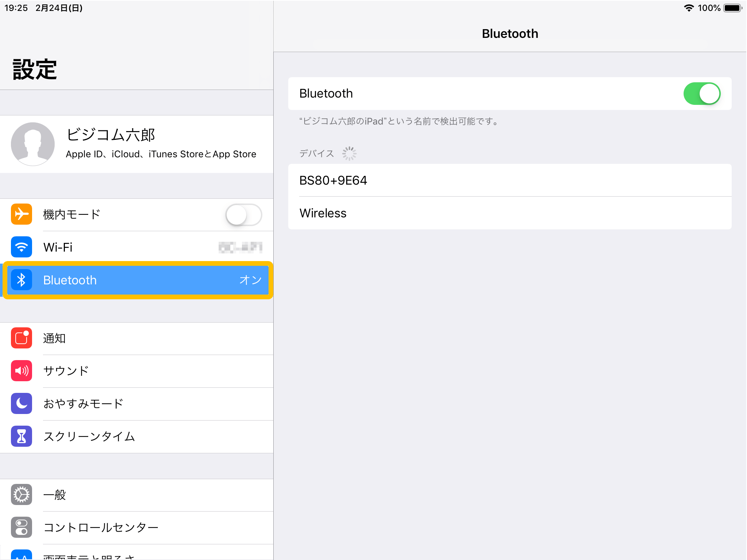Tap the Bluetooth icon in sidebar
This screenshot has height=560, width=747.
[x=21, y=280]
